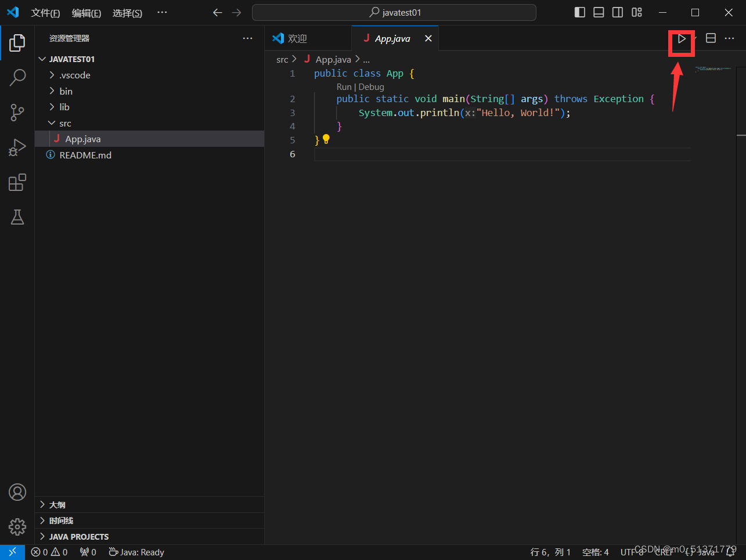Open the Search view in activity bar
Screen dimensions: 746x560
(x=17, y=77)
